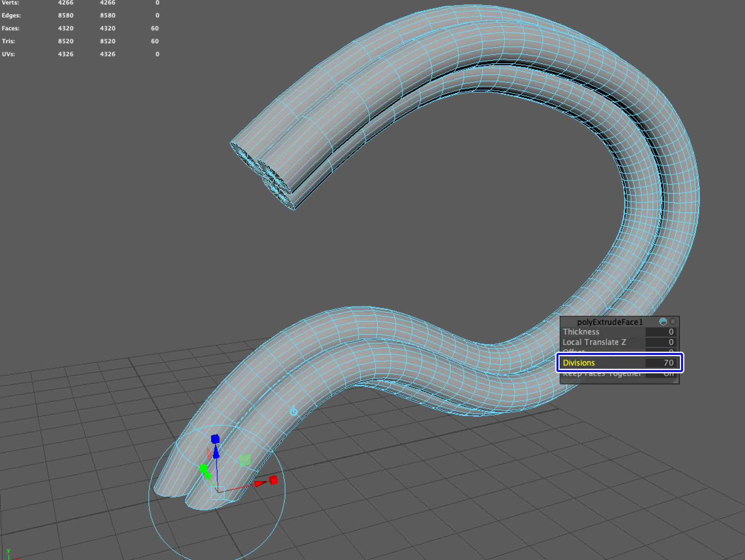Click the manipulator center box handle
The image size is (745, 560).
tap(218, 493)
